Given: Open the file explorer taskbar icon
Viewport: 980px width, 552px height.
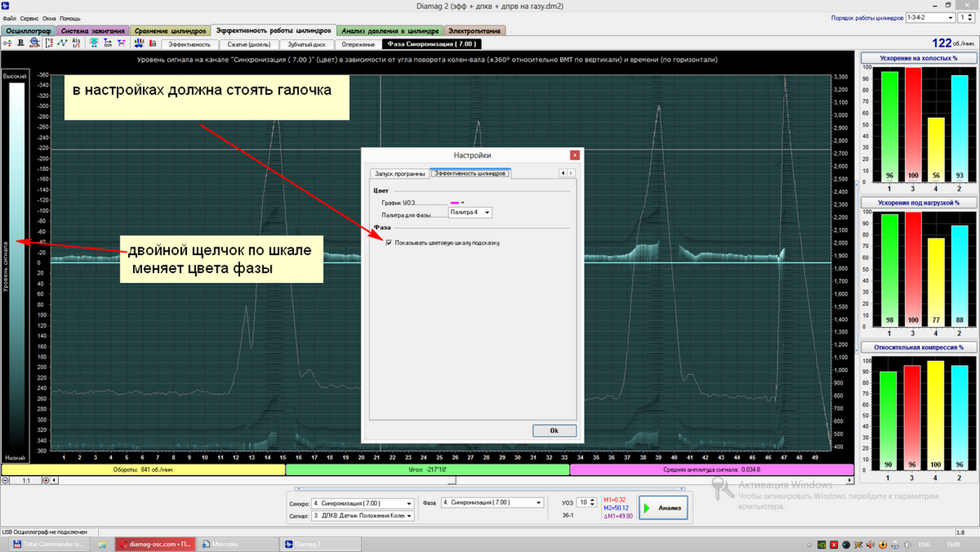Looking at the screenshot, I should [x=102, y=544].
